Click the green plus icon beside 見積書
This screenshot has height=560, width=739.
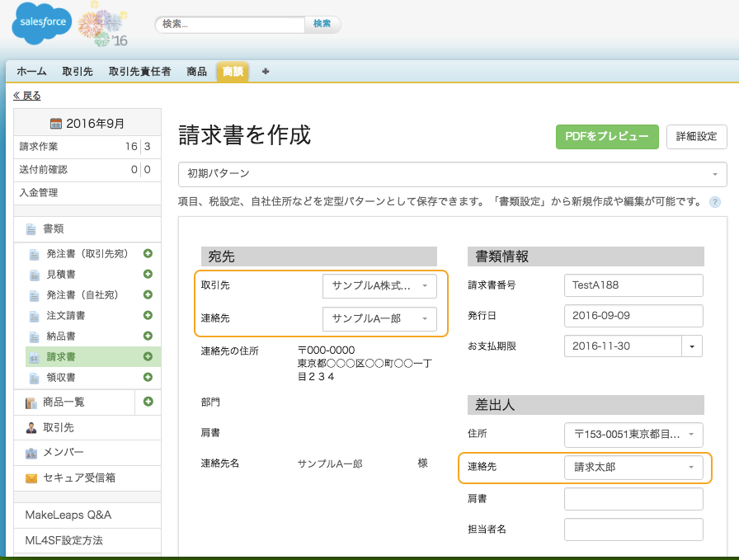pos(148,274)
